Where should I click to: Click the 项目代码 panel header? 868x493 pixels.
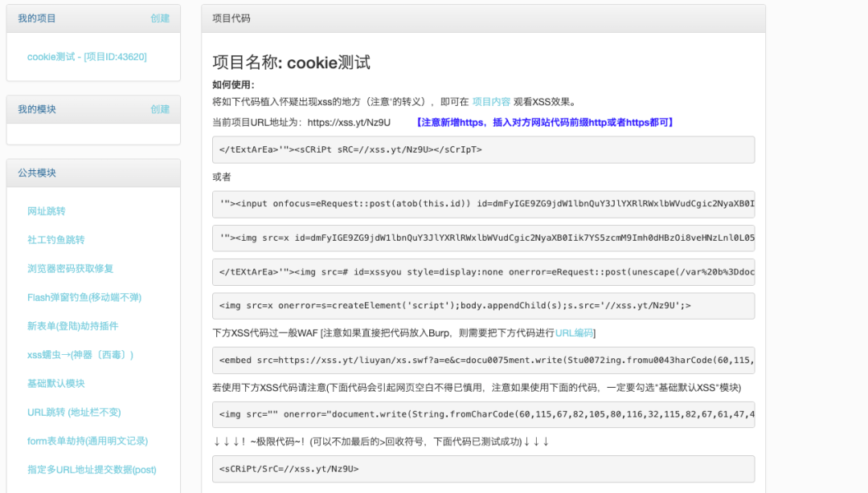pos(483,18)
